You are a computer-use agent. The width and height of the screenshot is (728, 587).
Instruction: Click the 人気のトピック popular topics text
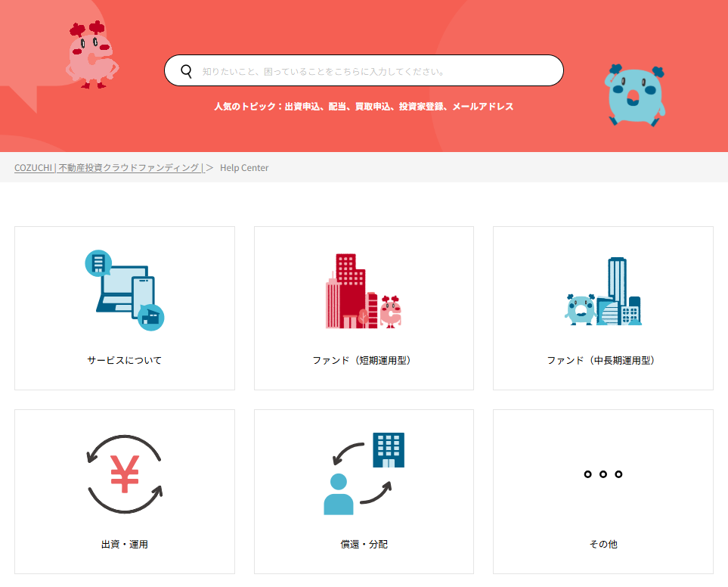(x=364, y=107)
